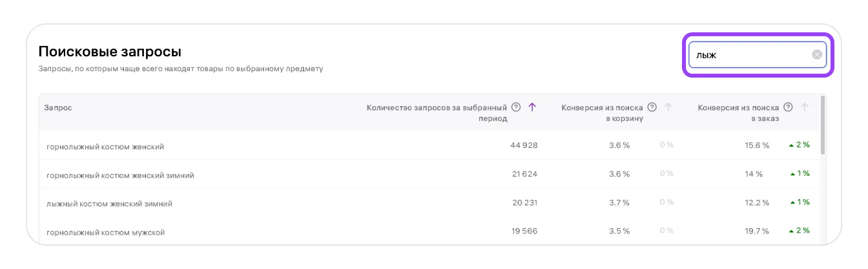Click the 19.7% order conversion value
Image resolution: width=868 pixels, height=269 pixels.
click(x=756, y=231)
